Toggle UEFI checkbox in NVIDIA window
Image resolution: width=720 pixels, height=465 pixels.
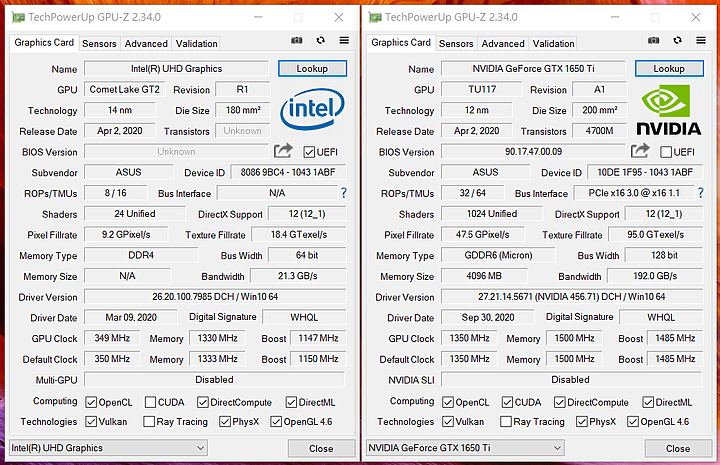click(666, 152)
